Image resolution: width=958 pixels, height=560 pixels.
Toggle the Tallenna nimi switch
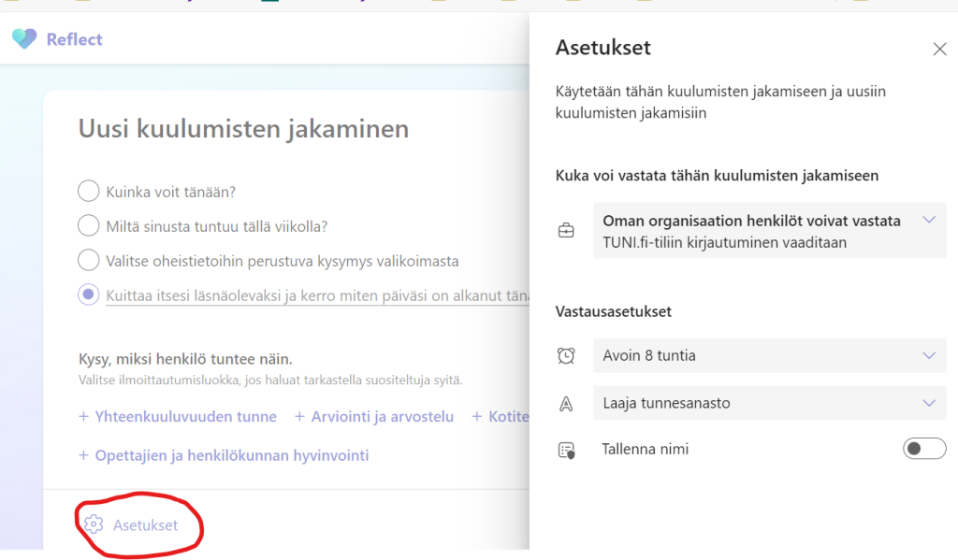pos(924,450)
